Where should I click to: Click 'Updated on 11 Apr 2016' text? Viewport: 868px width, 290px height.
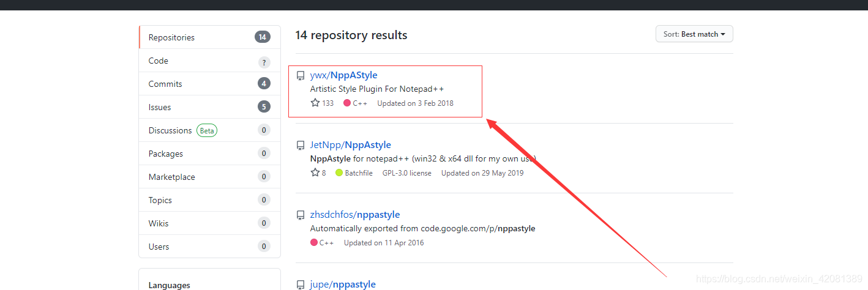pyautogui.click(x=384, y=243)
